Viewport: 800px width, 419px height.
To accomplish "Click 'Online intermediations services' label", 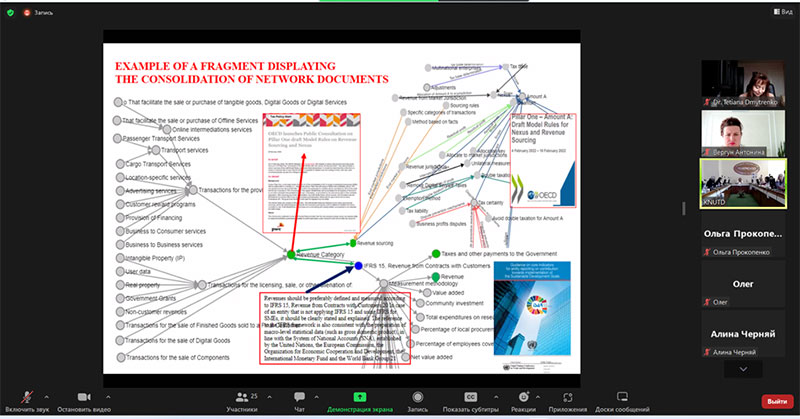I will (212, 130).
